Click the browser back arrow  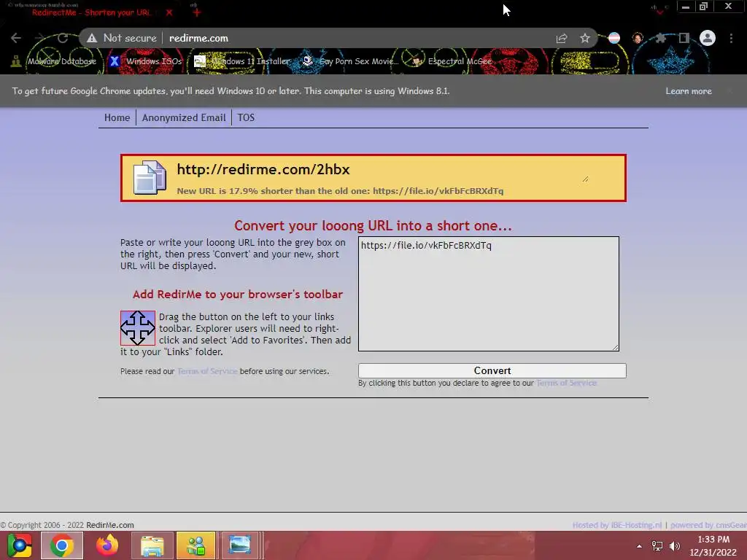point(16,38)
